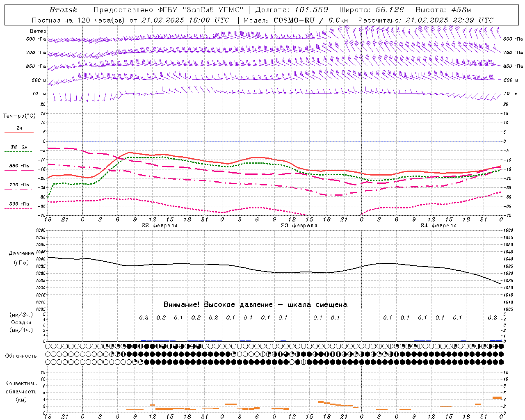Click the '24 февраля' date label
525x420 pixels.
[x=438, y=226]
